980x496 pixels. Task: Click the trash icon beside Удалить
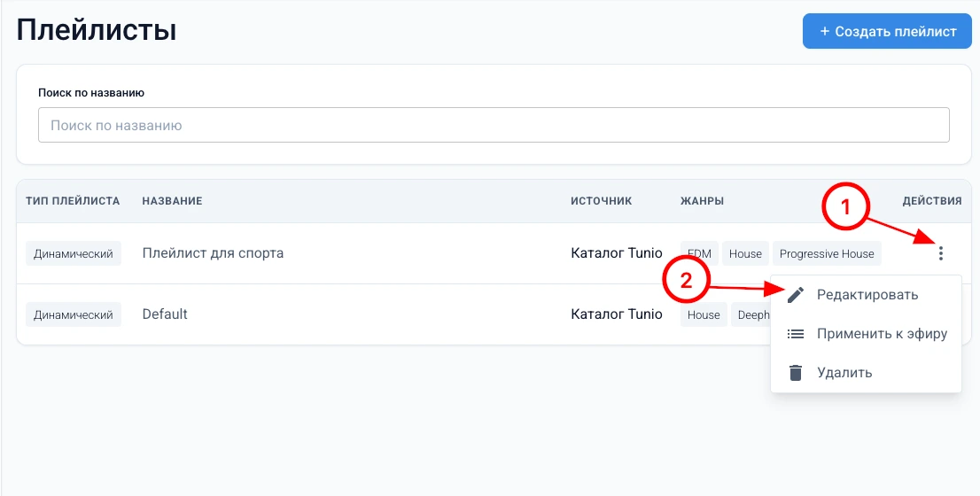coord(796,373)
